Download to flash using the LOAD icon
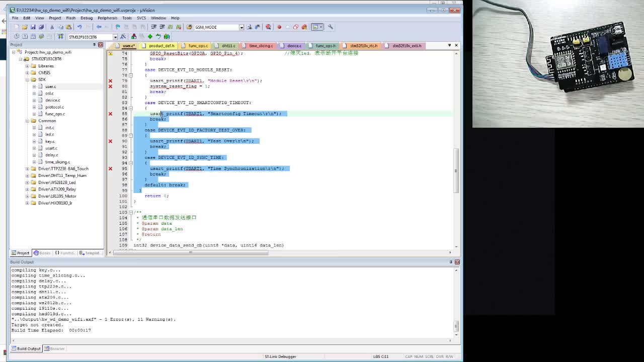Screen dimensions: 644x362 60,37
